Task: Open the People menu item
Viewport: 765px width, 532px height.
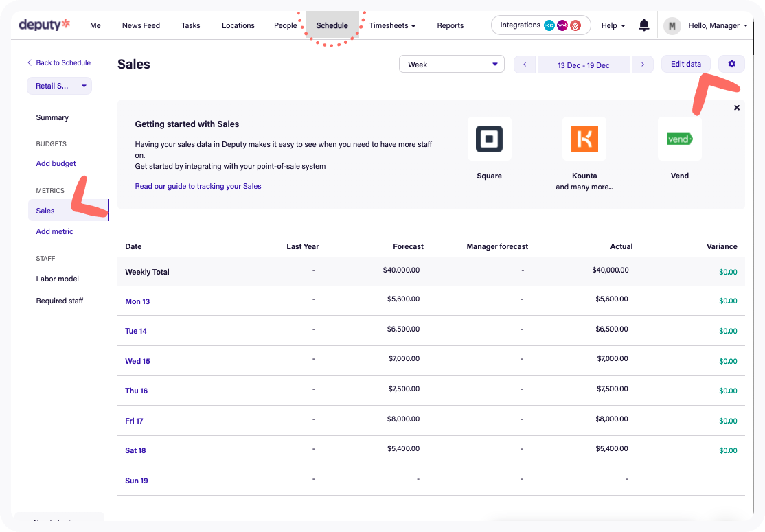Action: [x=285, y=26]
